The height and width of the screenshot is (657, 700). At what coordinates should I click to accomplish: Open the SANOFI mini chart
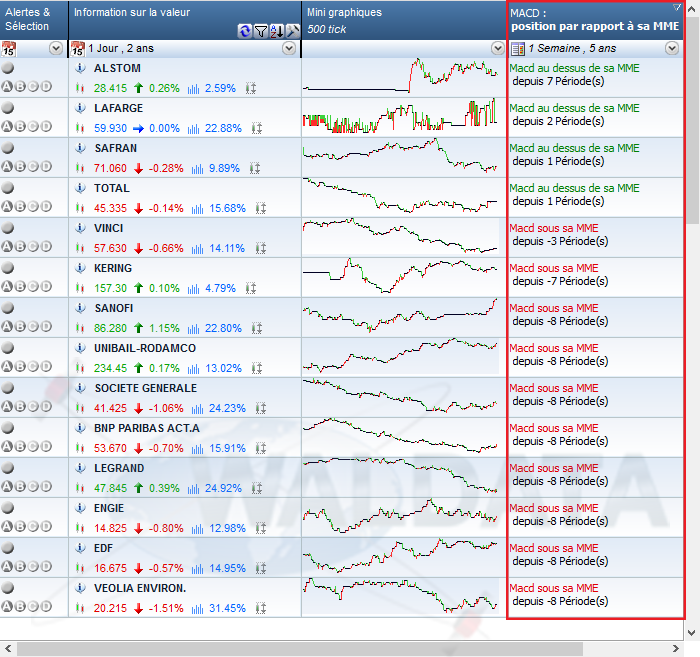click(x=400, y=316)
